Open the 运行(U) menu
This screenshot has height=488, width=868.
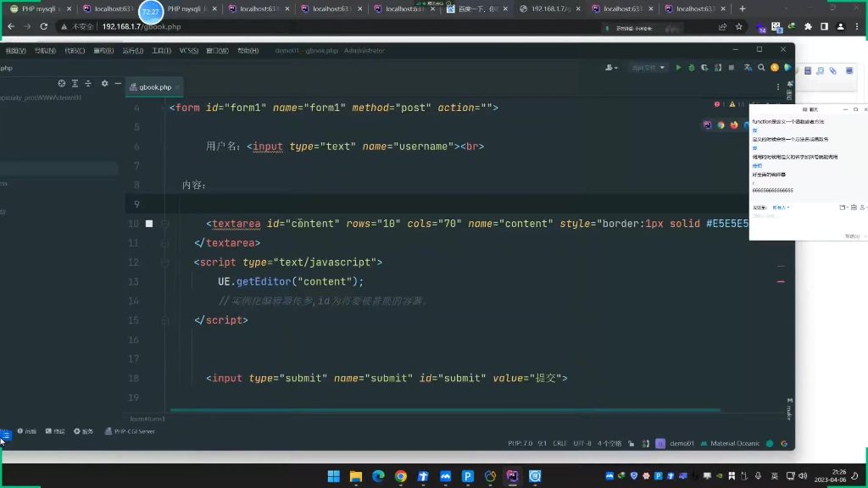133,50
